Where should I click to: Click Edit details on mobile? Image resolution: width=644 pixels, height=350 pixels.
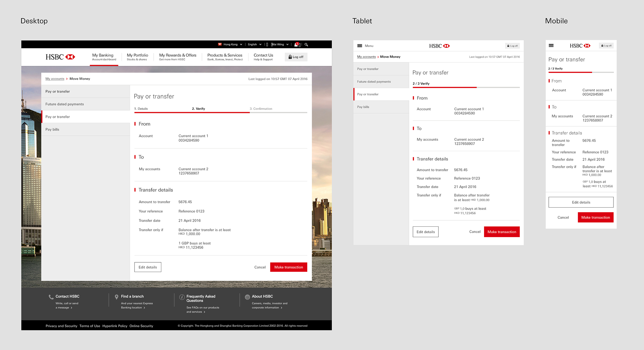pos(581,202)
